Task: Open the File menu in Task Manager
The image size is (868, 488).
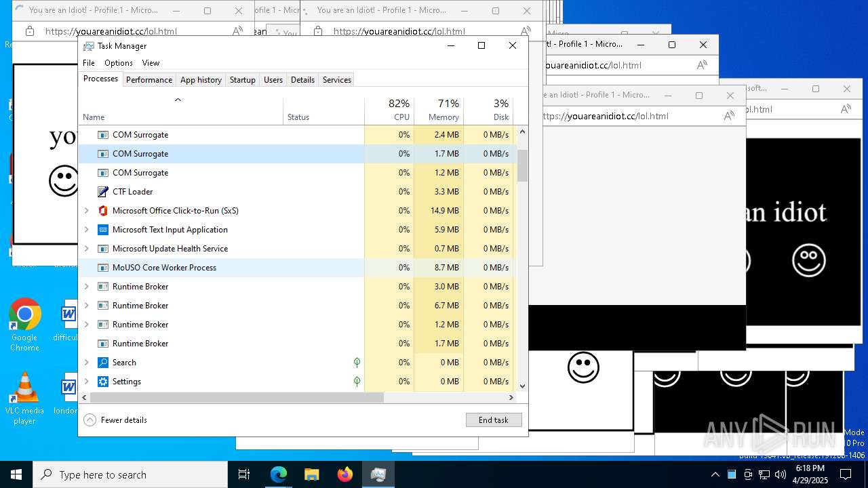Action: (x=89, y=63)
